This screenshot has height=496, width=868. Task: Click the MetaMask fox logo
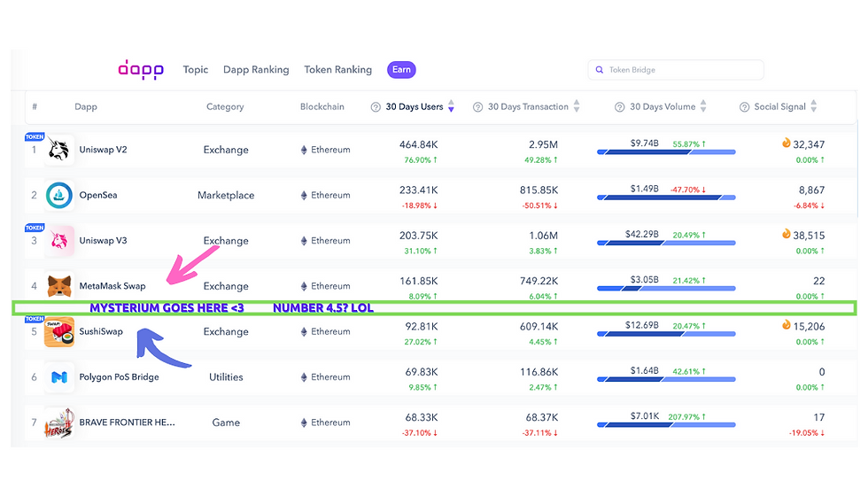click(x=58, y=286)
